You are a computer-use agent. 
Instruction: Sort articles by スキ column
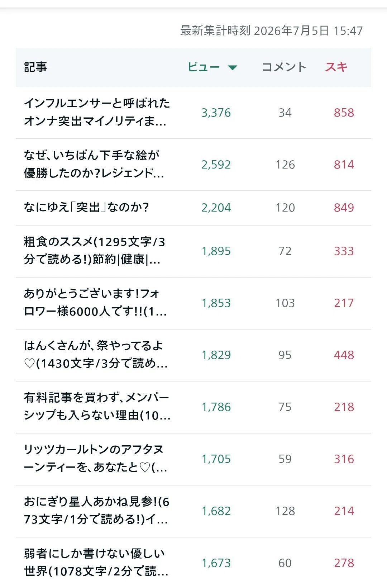click(336, 67)
